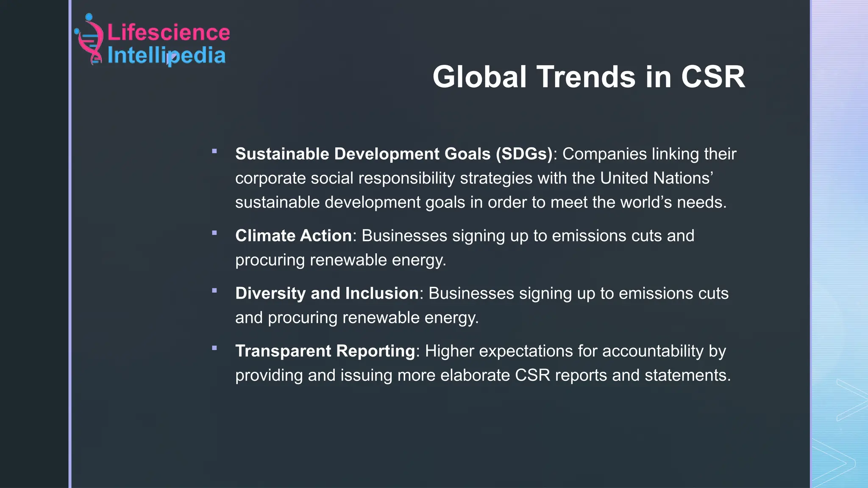Click the bullet marker beside Transparent Reporting

(x=214, y=348)
